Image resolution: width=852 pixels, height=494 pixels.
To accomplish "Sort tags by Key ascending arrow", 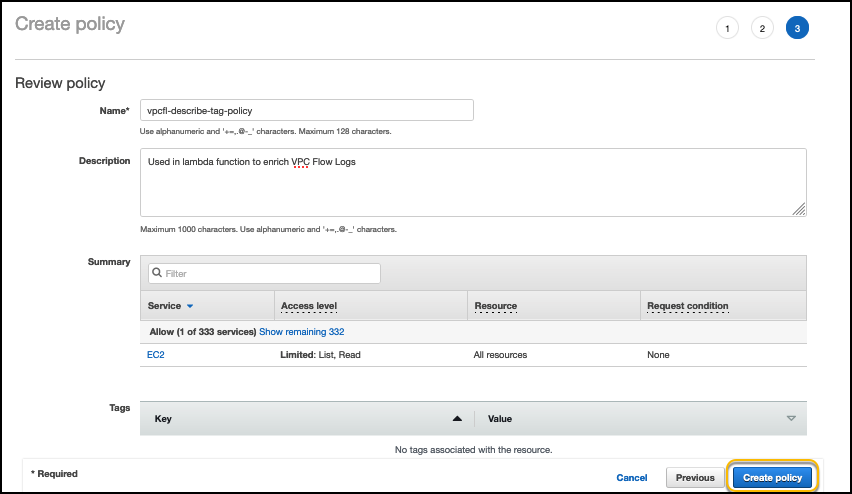I will [x=457, y=418].
